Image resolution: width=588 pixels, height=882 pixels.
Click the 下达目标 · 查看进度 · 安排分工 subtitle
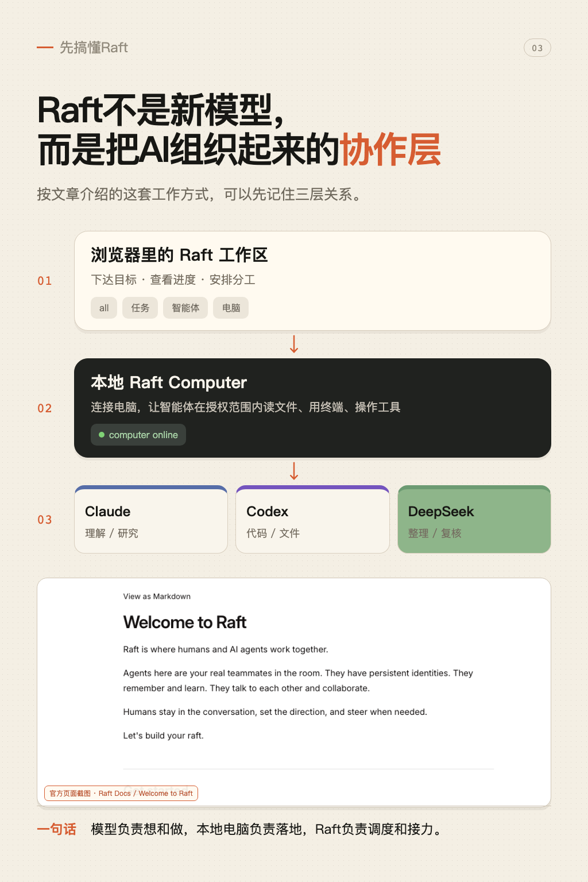173,280
